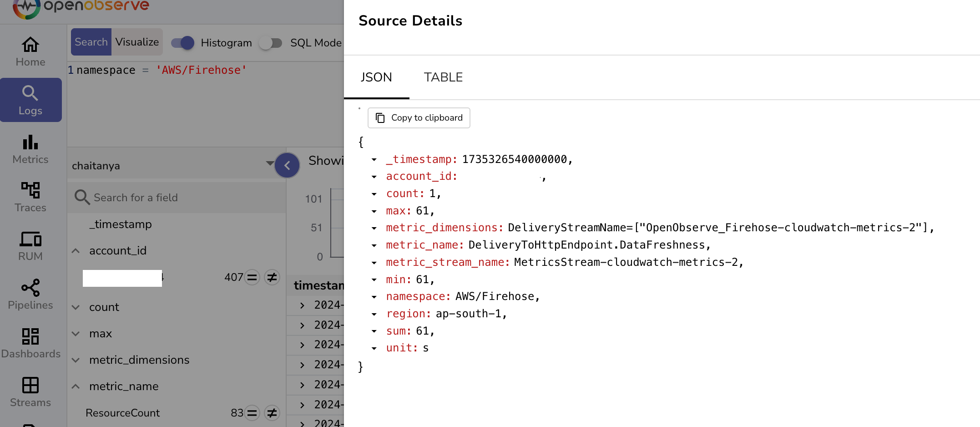Click the ap-south-1 region value
This screenshot has height=427, width=980.
pyautogui.click(x=469, y=314)
